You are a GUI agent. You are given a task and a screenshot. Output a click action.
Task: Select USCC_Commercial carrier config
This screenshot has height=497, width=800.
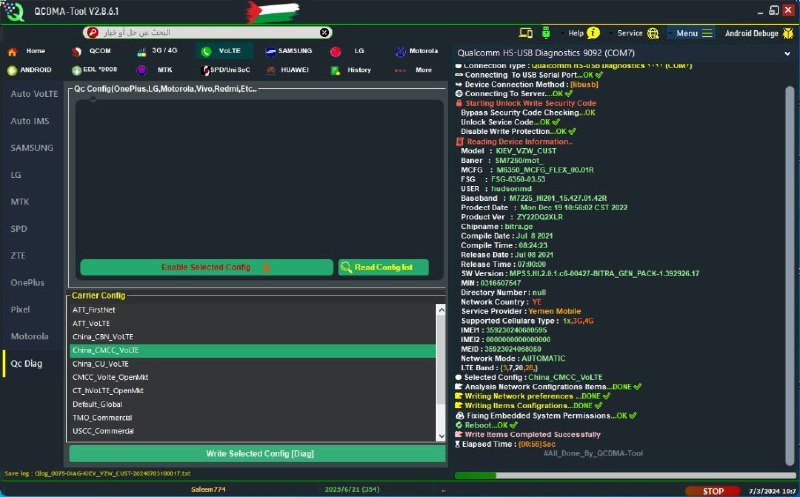pos(253,431)
